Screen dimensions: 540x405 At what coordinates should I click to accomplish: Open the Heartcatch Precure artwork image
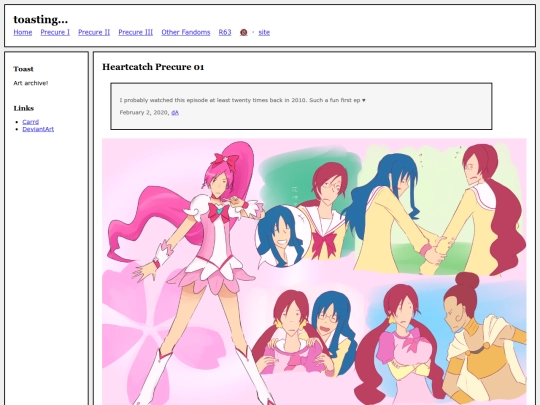(314, 271)
